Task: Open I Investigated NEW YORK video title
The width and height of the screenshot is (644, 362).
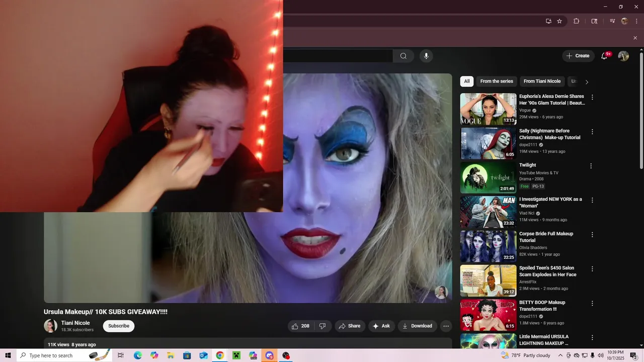Action: pyautogui.click(x=550, y=203)
